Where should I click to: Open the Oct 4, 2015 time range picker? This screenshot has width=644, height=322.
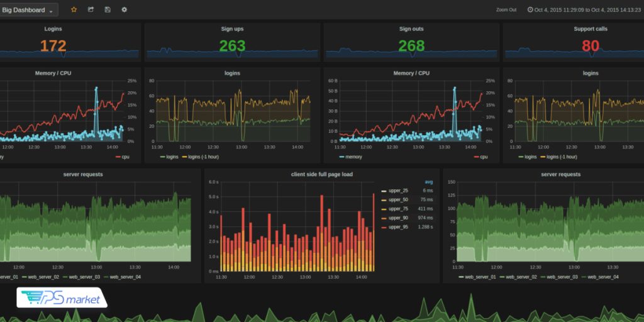click(x=584, y=10)
